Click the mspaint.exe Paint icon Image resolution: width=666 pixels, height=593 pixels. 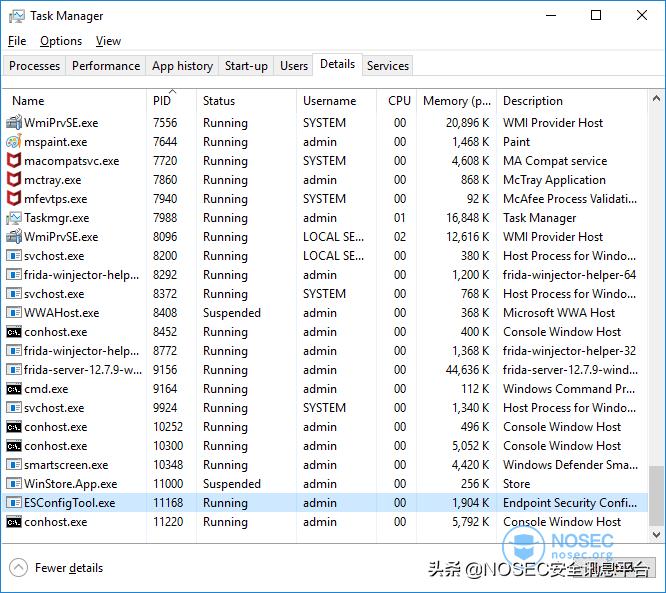[14, 142]
